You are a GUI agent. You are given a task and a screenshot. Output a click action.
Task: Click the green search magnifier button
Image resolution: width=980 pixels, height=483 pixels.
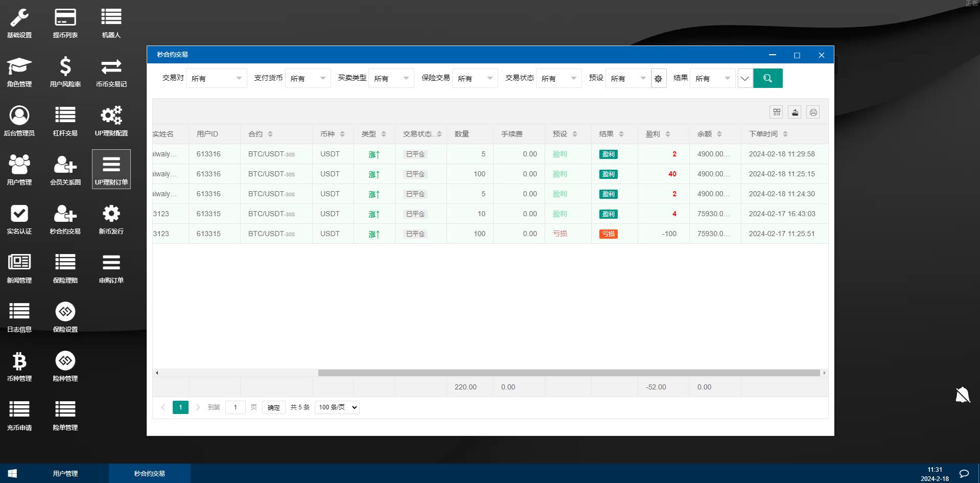pos(768,78)
